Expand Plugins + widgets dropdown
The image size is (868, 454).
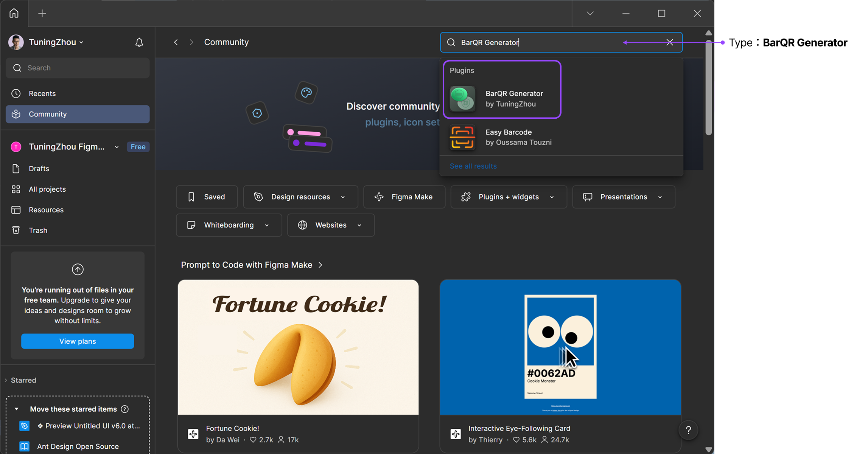(x=509, y=197)
